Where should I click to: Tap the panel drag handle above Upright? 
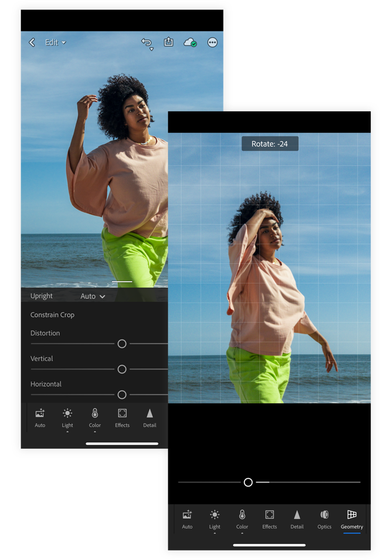point(122,282)
